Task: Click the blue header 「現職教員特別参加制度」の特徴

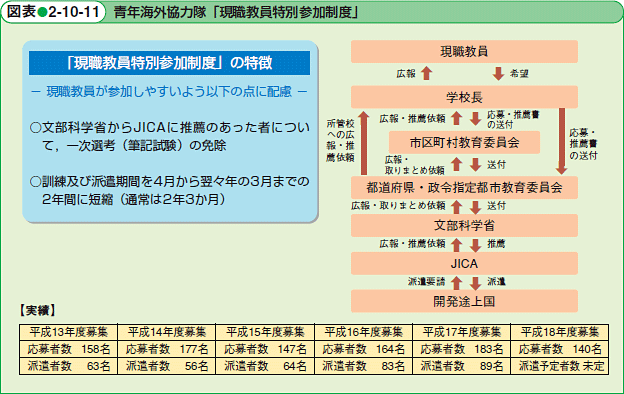Action: pos(170,63)
